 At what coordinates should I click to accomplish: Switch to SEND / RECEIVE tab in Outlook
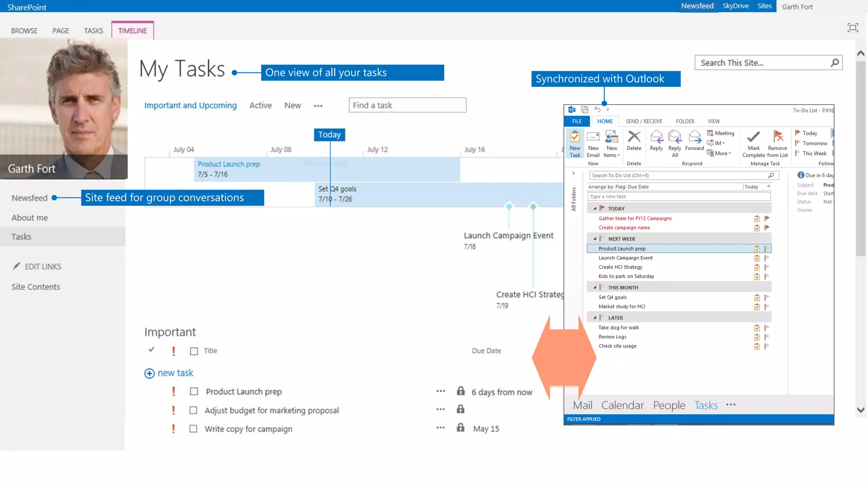[x=644, y=121]
